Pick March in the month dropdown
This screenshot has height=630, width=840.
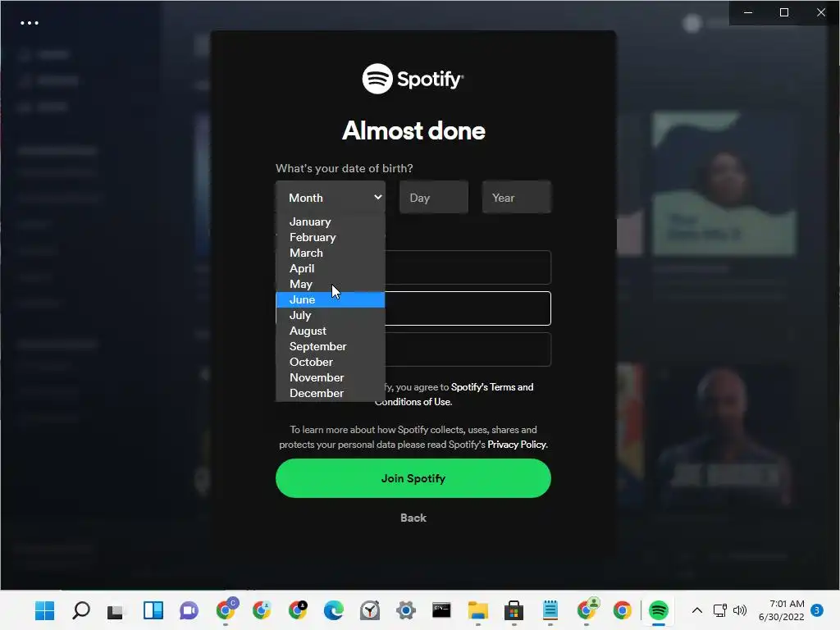pos(330,253)
